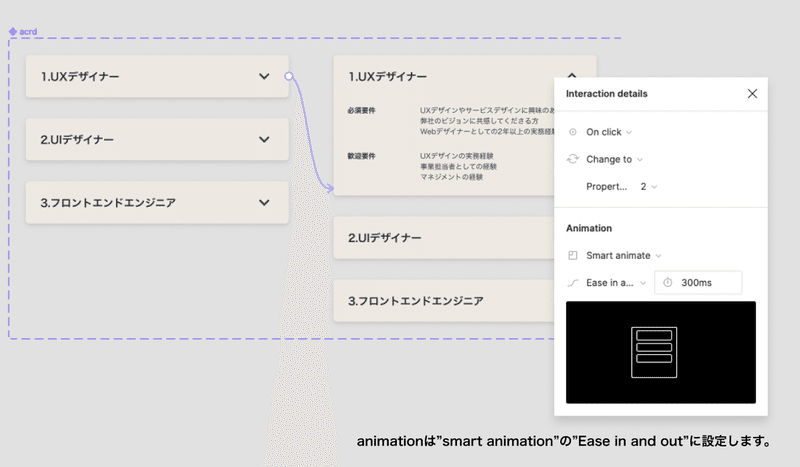
Task: Open the Property value 2 dropdown
Action: pyautogui.click(x=649, y=186)
